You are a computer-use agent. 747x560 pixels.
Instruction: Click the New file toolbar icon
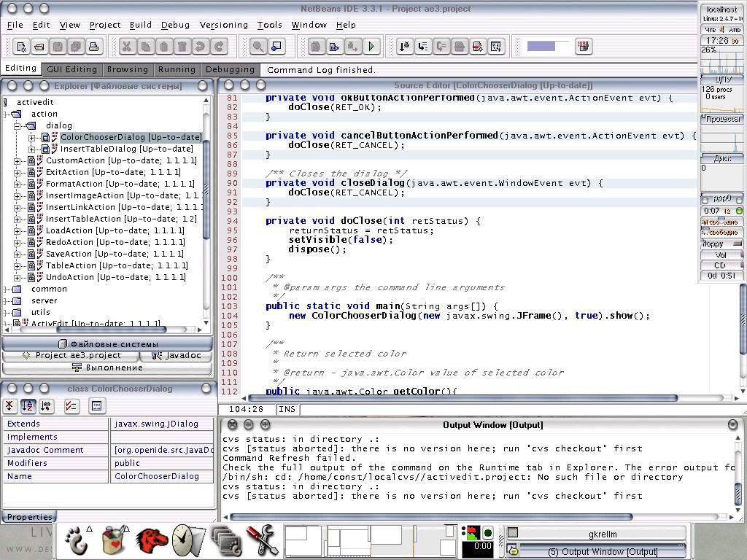(x=21, y=47)
